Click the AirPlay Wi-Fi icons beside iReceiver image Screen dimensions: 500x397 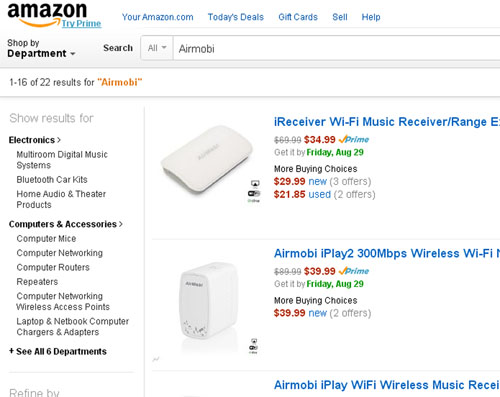[x=254, y=191]
